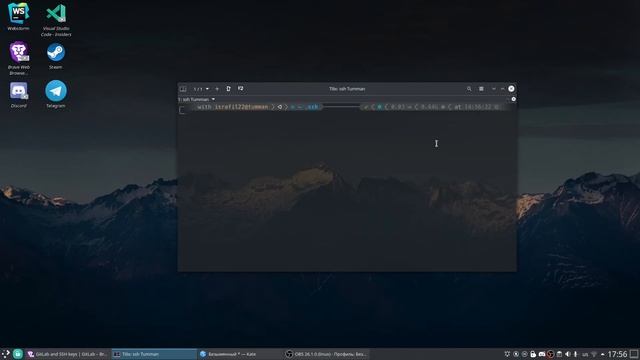
Task: Close the terminal pane with its small X
Action: click(x=513, y=99)
